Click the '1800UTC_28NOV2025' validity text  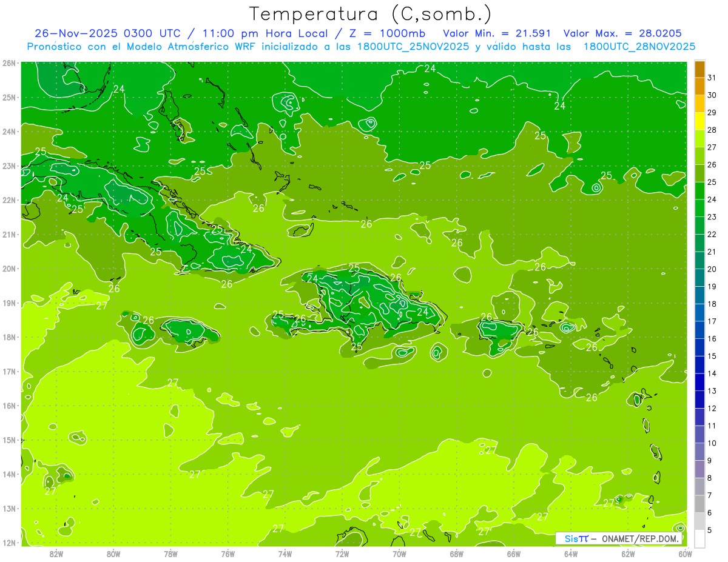click(639, 47)
